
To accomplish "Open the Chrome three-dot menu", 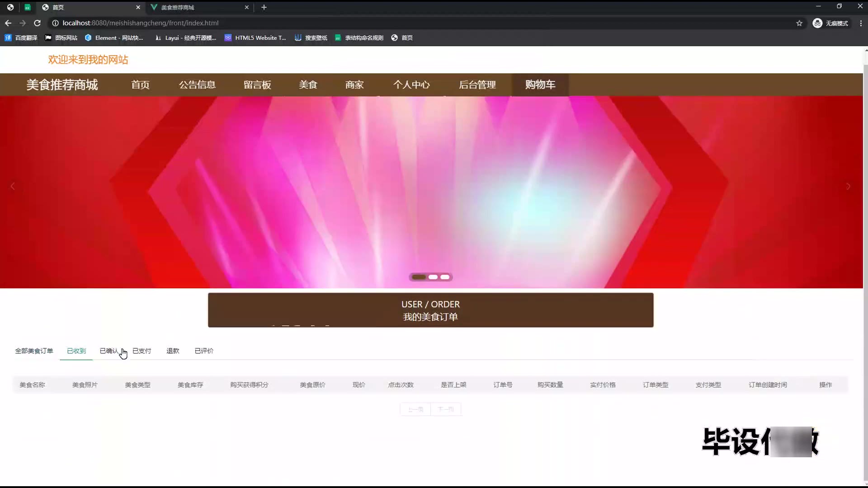I will pos(861,23).
